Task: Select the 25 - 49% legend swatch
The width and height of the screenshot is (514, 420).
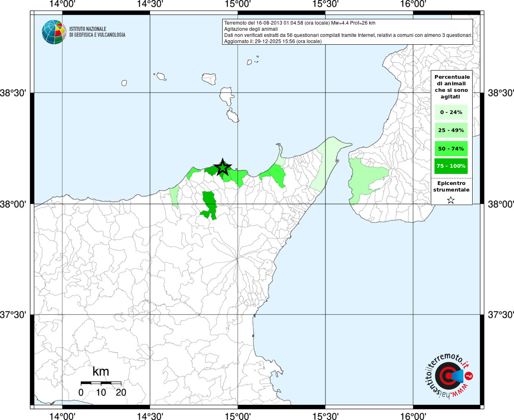Action: point(451,130)
